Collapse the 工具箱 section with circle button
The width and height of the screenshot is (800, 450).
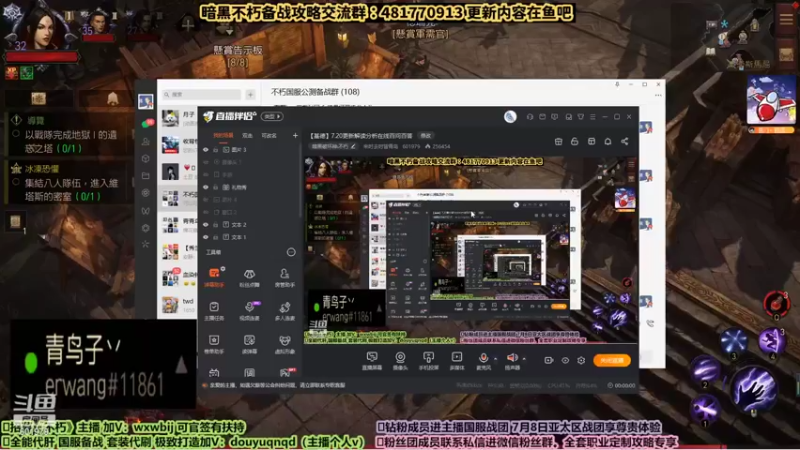tap(291, 252)
